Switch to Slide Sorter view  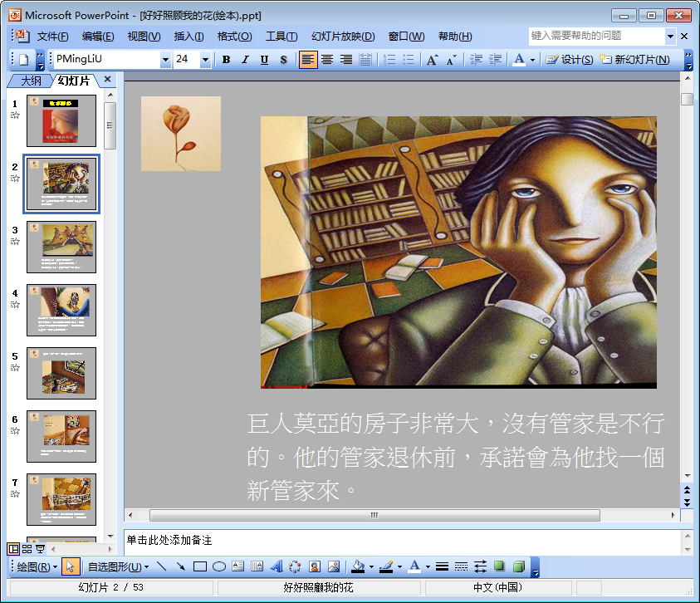(27, 549)
